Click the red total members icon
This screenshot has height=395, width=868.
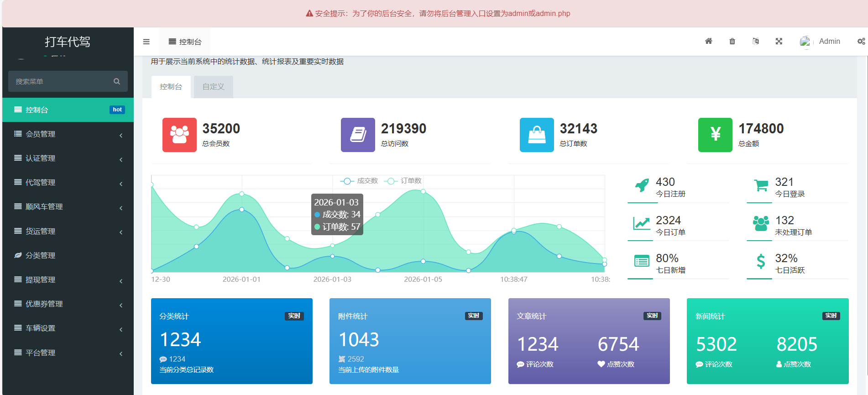pos(179,135)
